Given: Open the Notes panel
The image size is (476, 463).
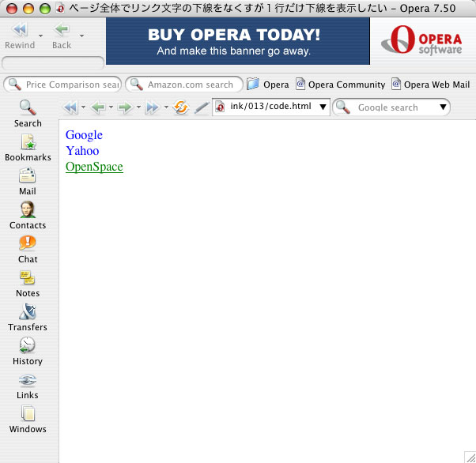Looking at the screenshot, I should [28, 284].
